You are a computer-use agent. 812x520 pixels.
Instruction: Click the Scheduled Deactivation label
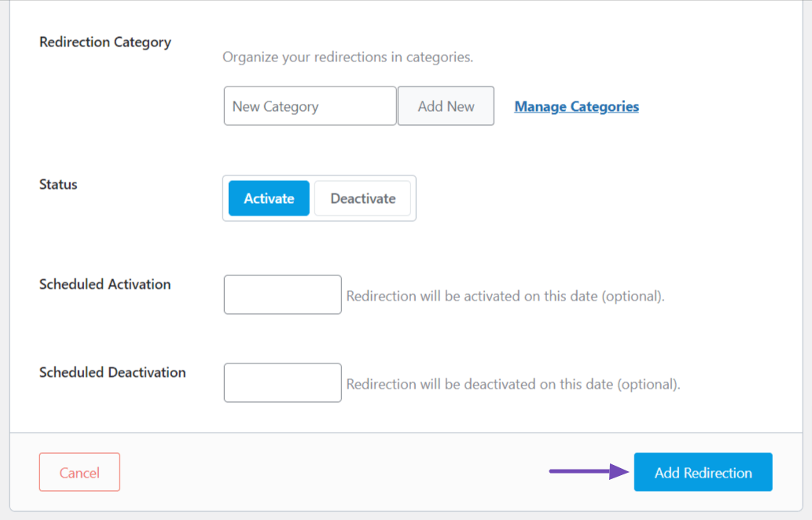coord(112,372)
